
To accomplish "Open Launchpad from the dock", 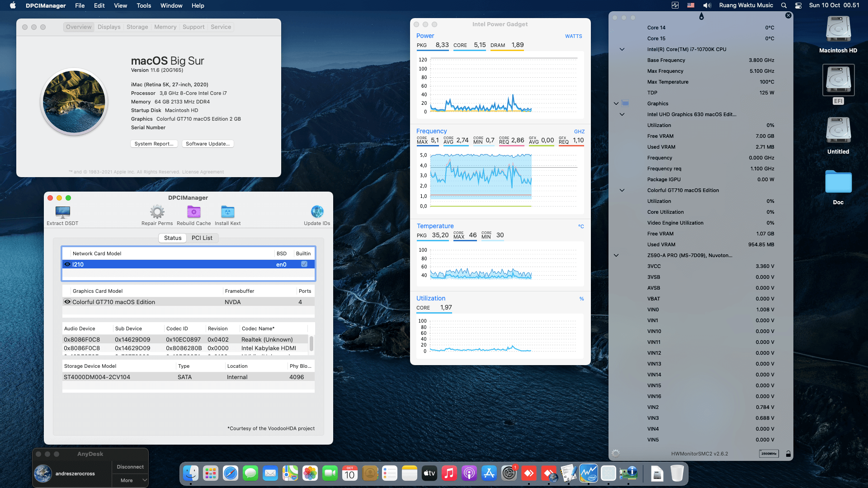I will [210, 474].
